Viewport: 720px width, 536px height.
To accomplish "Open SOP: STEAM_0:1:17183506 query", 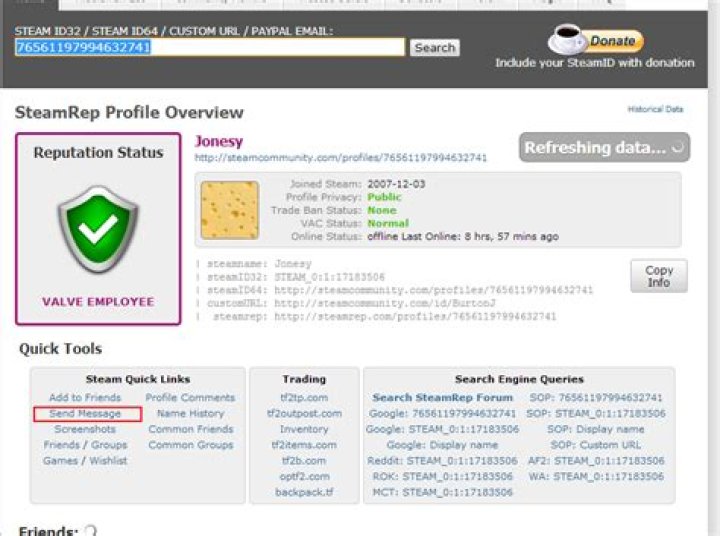I will pyautogui.click(x=596, y=413).
